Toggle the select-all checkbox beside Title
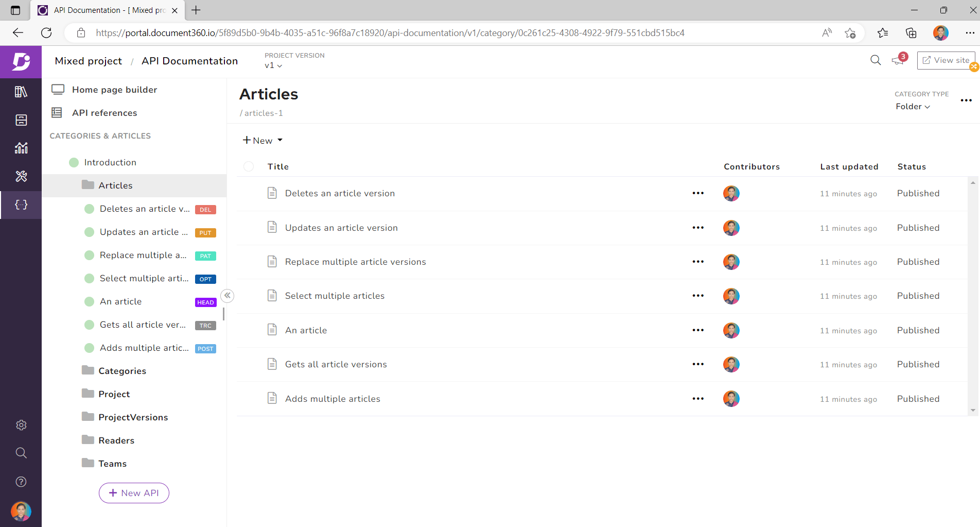The image size is (980, 527). [x=249, y=166]
